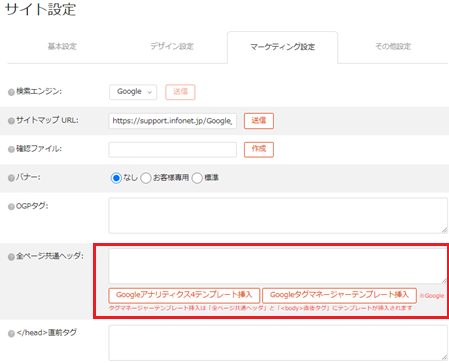The width and height of the screenshot is (449, 363).
Task: Open the その他設定 tab
Action: pos(393,46)
